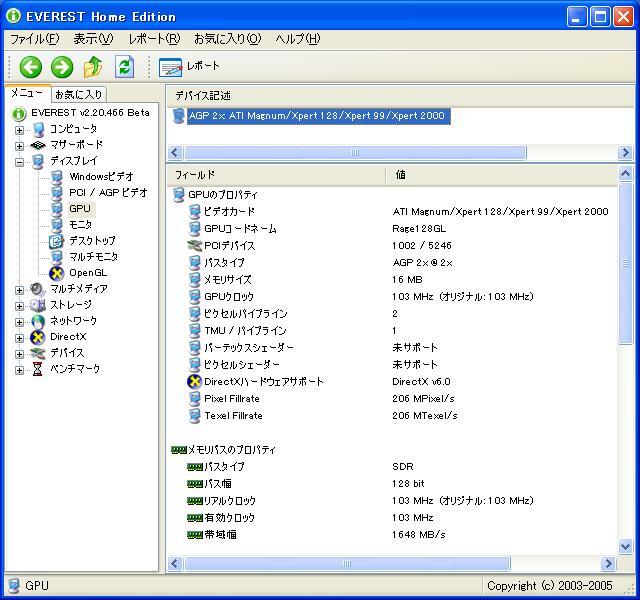
Task: Click the マルチモニタ icon in tree
Action: (x=57, y=257)
